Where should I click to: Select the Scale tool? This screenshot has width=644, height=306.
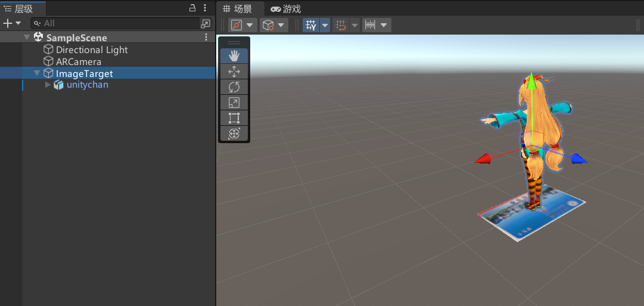[x=234, y=103]
